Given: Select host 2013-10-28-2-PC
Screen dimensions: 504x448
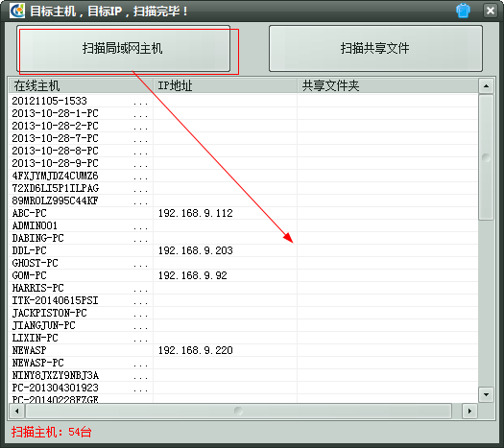Looking at the screenshot, I should point(55,126).
